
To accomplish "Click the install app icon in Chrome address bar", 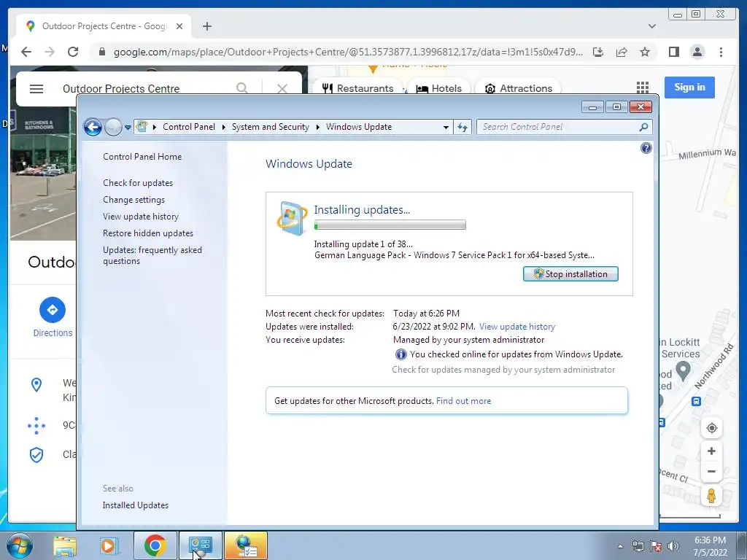I will [x=598, y=52].
